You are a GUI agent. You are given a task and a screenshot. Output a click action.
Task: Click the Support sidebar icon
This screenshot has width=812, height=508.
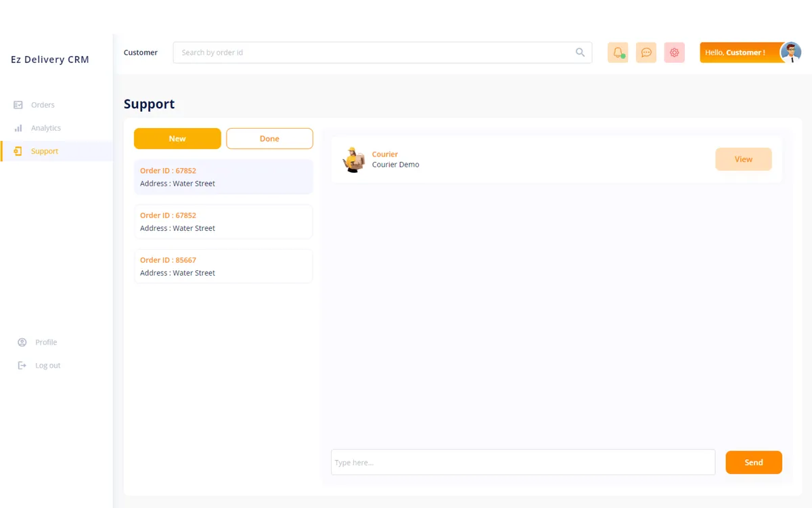(18, 151)
